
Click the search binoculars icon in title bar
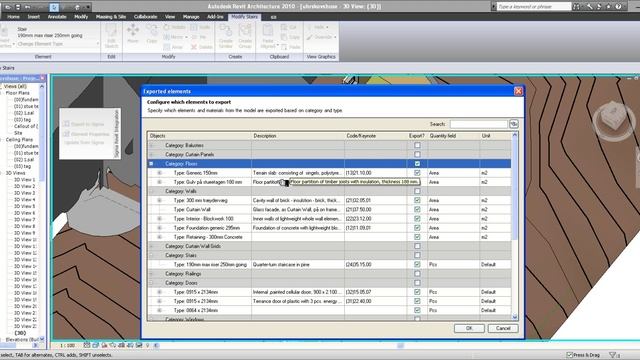tap(577, 7)
